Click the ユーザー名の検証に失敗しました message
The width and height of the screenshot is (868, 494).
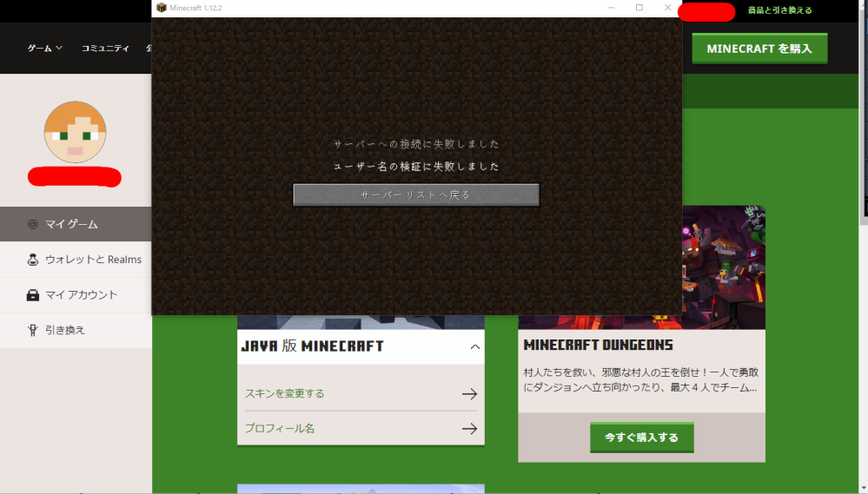pos(416,166)
